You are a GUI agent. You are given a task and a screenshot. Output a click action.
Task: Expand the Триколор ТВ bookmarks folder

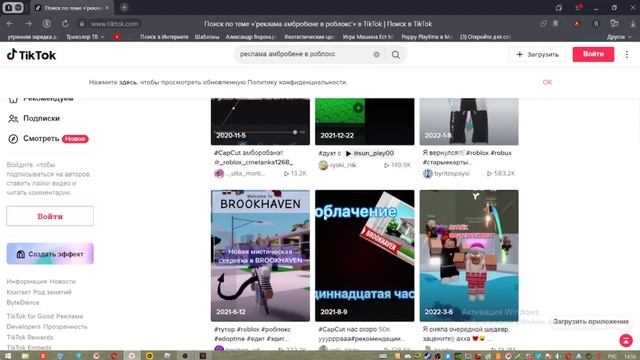[x=85, y=37]
